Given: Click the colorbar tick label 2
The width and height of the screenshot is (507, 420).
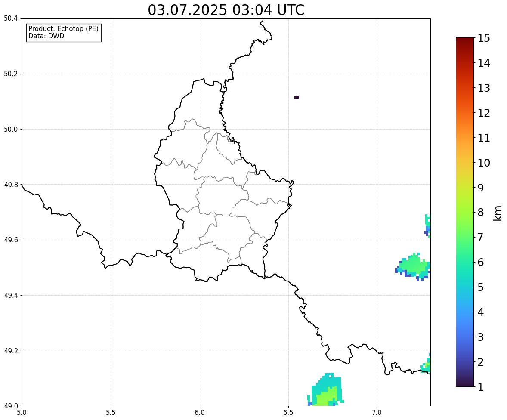Looking at the screenshot, I should pos(481,362).
